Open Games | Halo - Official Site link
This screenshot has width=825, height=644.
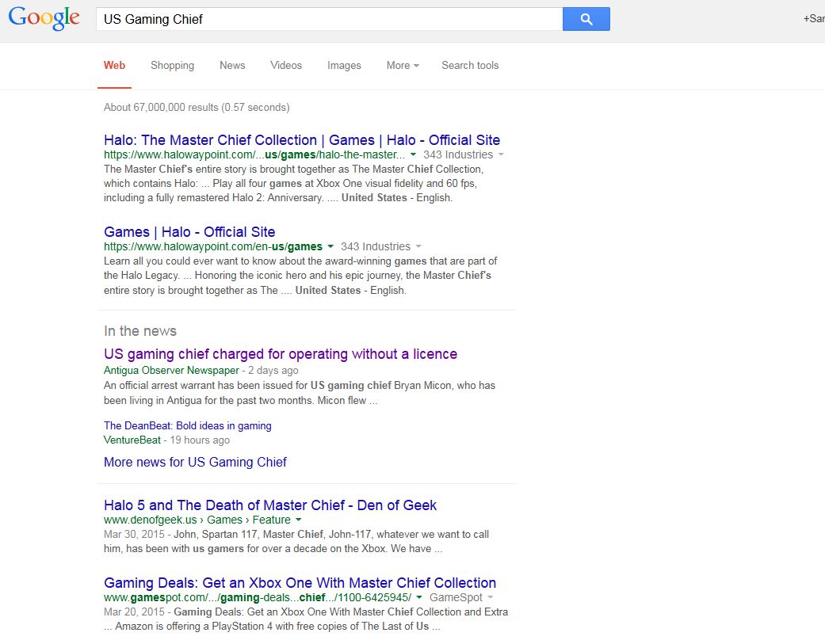pyautogui.click(x=189, y=232)
